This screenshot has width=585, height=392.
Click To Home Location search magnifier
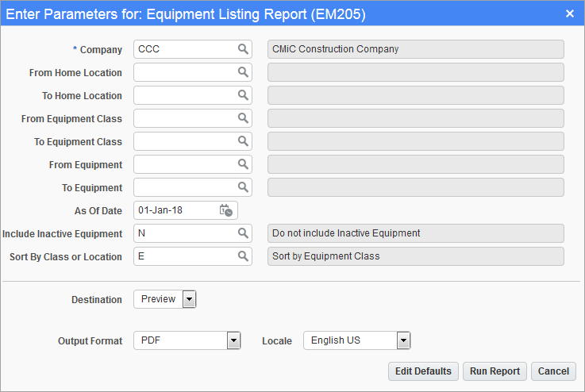[243, 95]
